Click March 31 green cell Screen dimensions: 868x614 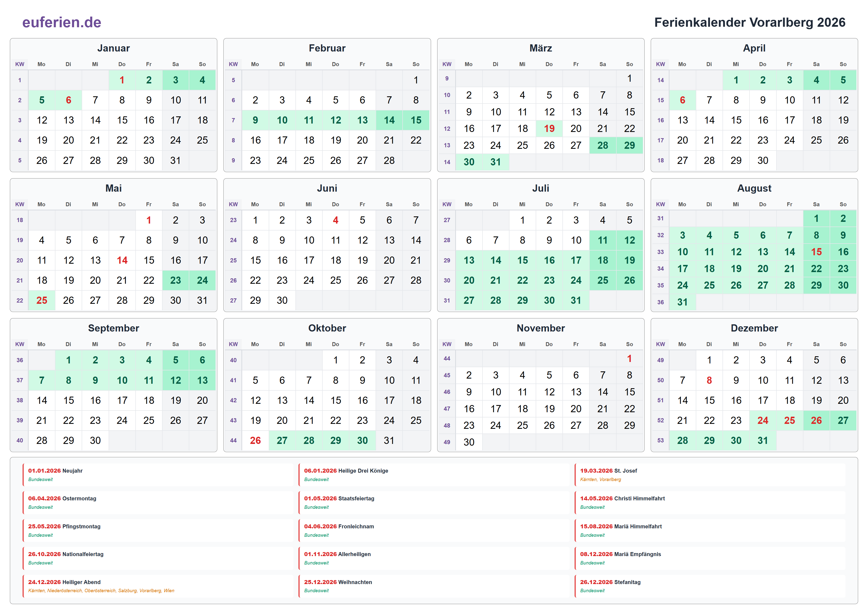coord(496,162)
